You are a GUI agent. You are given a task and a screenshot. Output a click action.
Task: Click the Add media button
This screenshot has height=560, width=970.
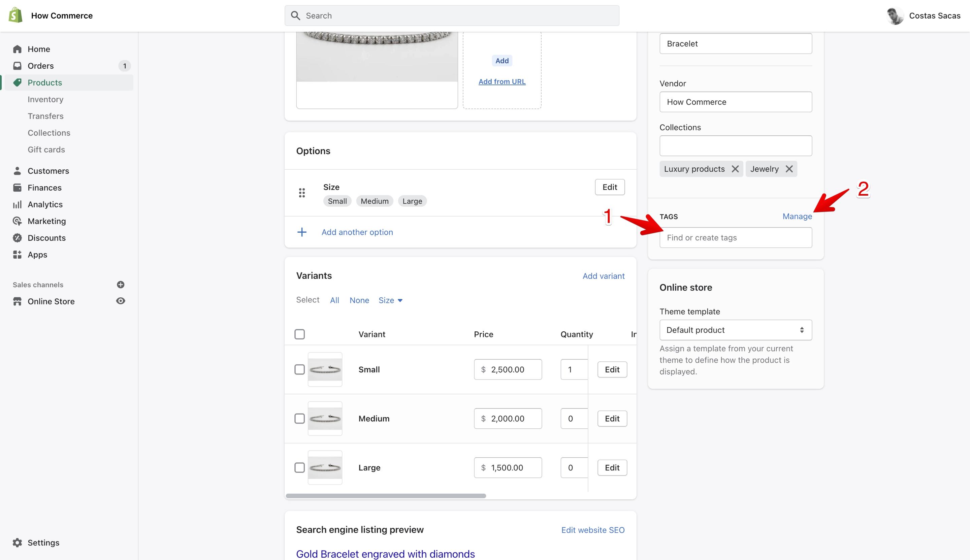[x=502, y=61]
